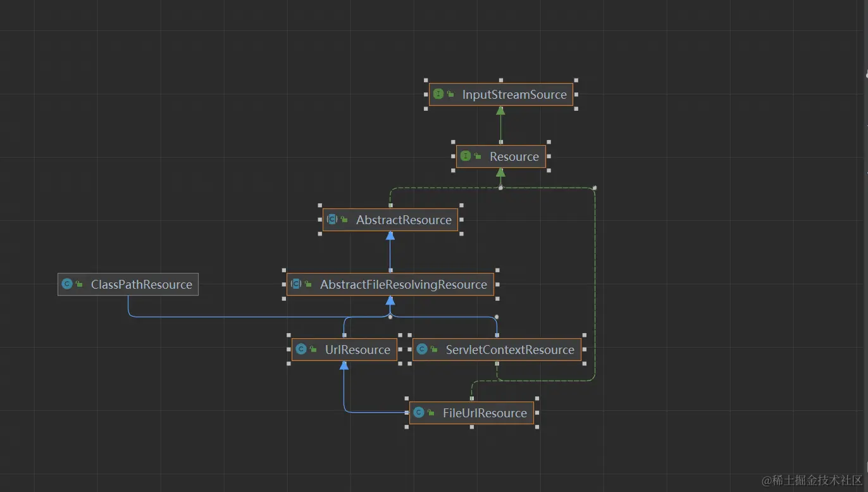Click the public lock icon on AbstractFileResolvingResource
Image resolution: width=868 pixels, height=492 pixels.
[308, 284]
